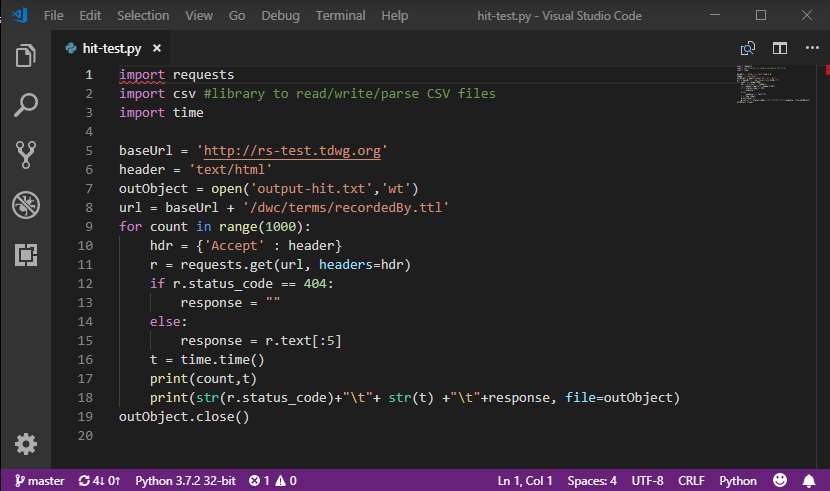Viewport: 830px width, 491px height.
Task: Open the Selection menu
Action: [143, 16]
